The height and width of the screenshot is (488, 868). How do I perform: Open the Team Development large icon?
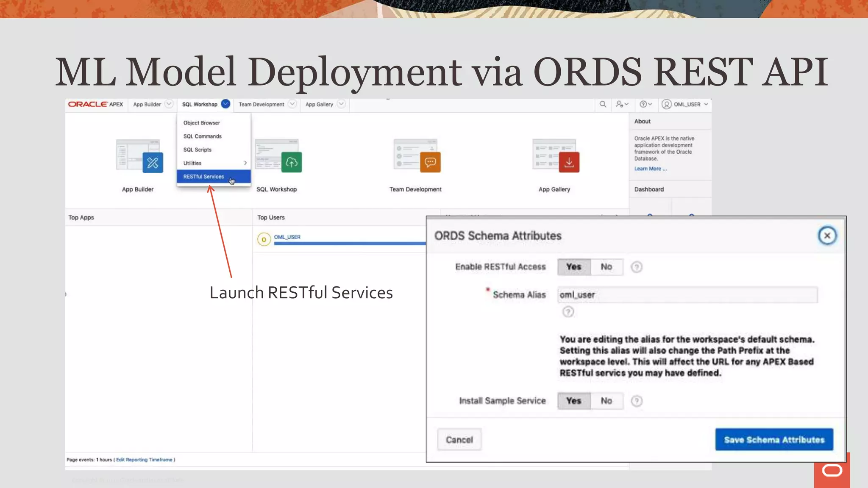(417, 155)
